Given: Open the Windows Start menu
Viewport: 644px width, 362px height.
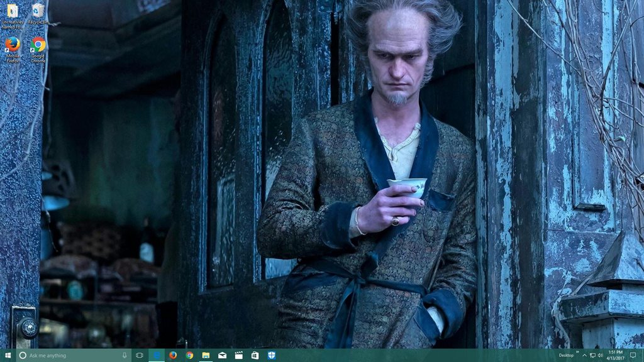Looking at the screenshot, I should tap(8, 356).
